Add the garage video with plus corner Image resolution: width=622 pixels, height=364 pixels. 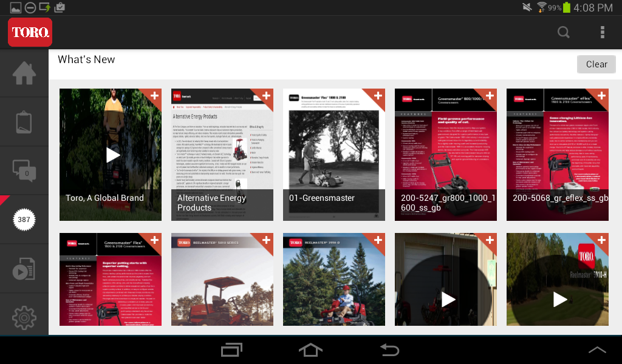(x=490, y=240)
